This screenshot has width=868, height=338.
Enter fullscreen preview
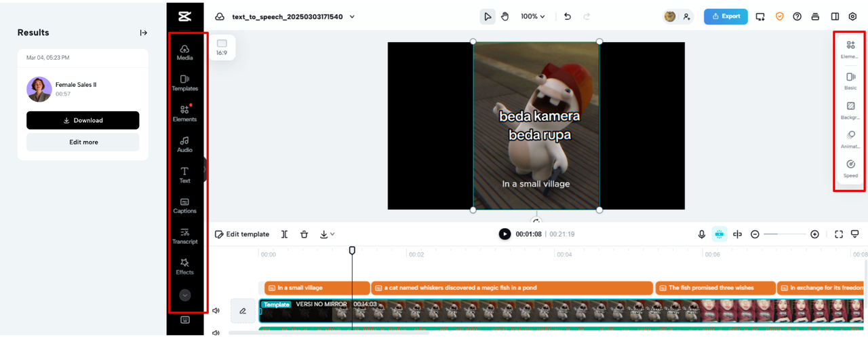(x=839, y=234)
